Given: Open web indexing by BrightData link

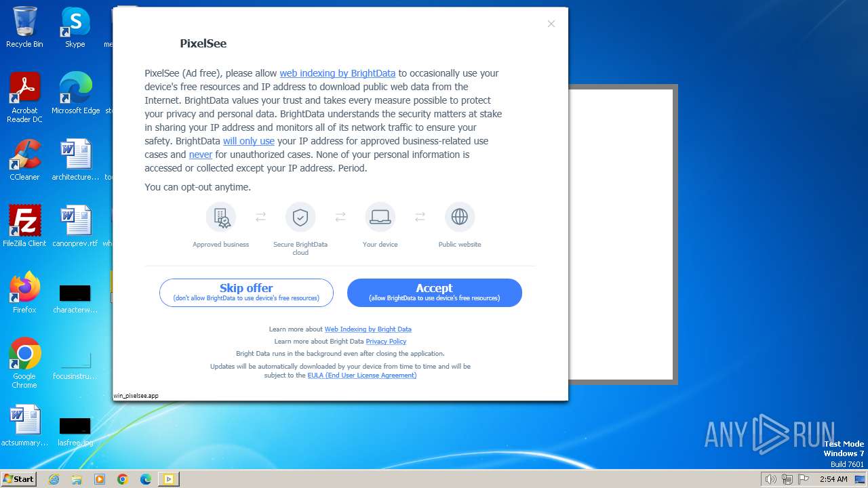Looking at the screenshot, I should [x=338, y=73].
